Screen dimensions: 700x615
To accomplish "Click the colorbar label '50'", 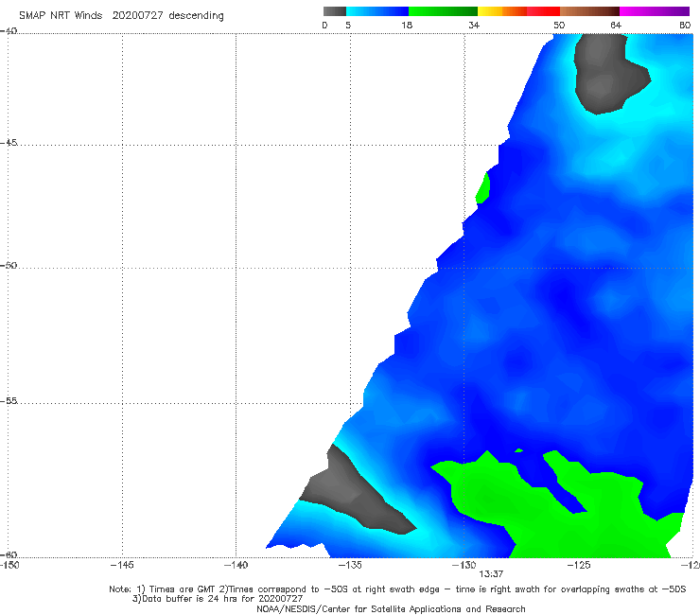I will point(559,25).
